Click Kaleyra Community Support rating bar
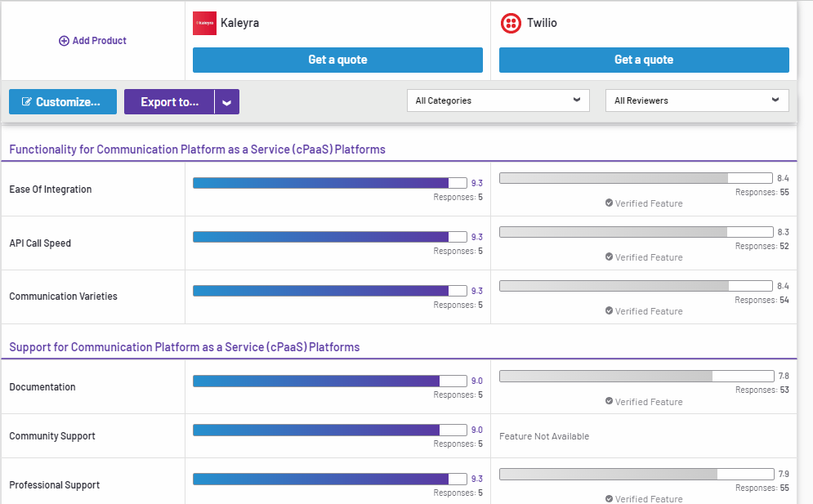 pyautogui.click(x=330, y=430)
